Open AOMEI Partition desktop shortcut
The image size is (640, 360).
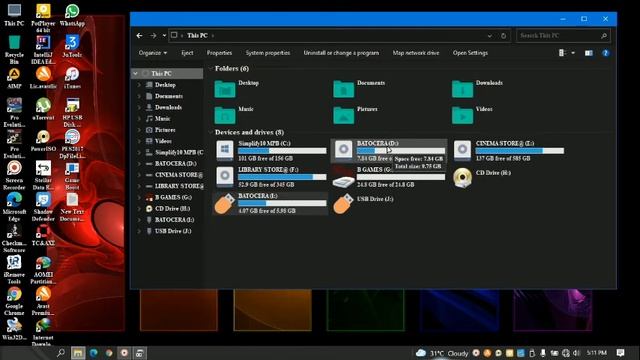43,270
